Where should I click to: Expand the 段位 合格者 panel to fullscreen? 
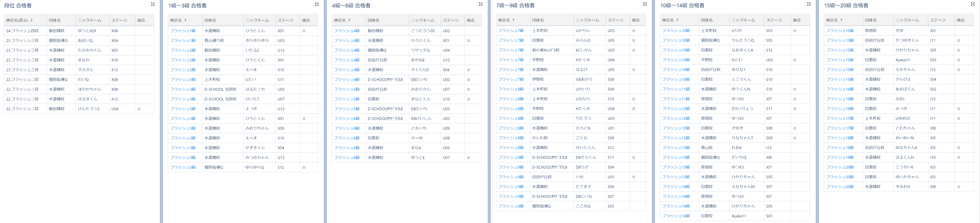pyautogui.click(x=153, y=5)
